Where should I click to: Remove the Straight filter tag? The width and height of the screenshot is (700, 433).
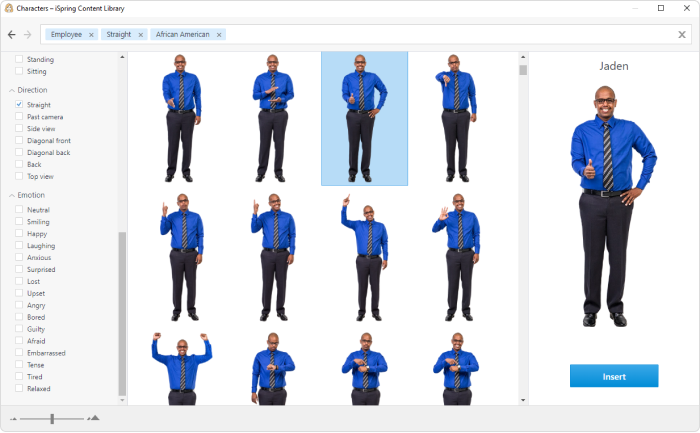[140, 35]
